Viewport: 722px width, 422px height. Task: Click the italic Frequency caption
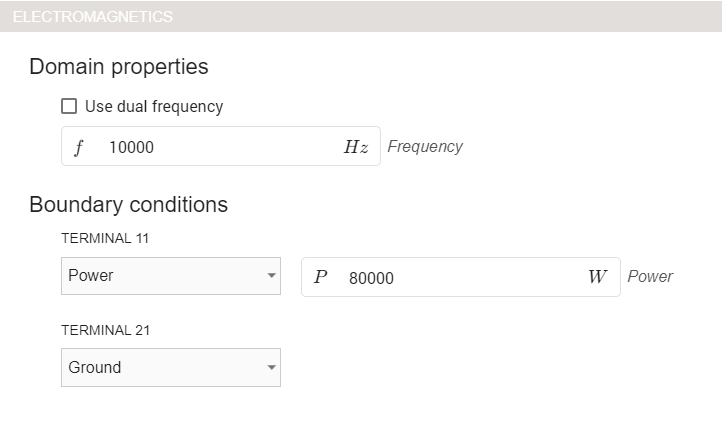[425, 147]
